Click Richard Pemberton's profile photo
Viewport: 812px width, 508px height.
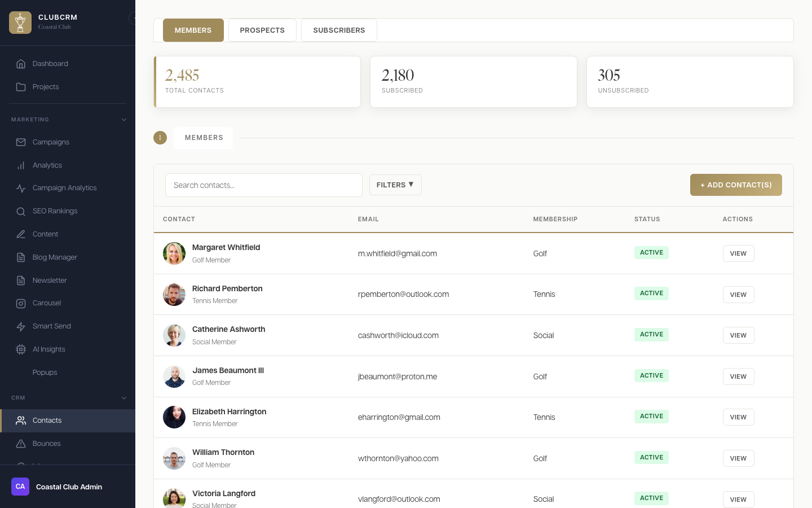pyautogui.click(x=174, y=294)
